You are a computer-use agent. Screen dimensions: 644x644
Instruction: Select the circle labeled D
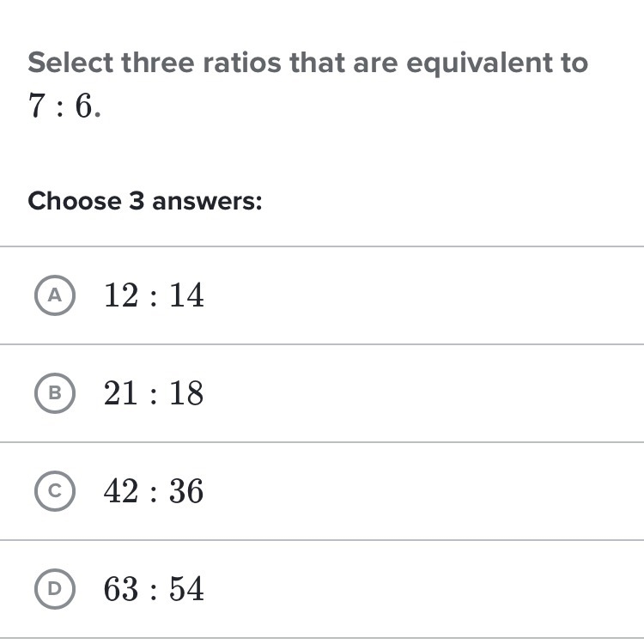(x=55, y=588)
